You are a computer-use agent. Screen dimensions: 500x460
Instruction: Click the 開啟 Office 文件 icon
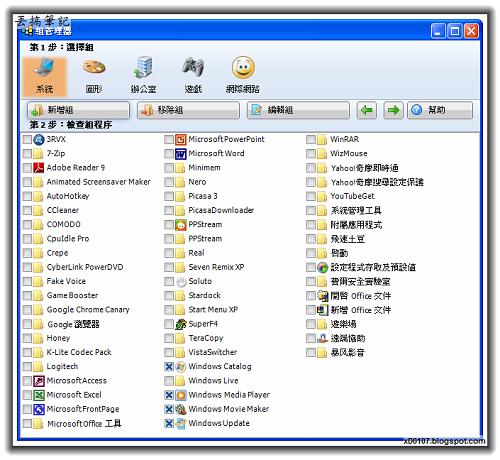click(x=322, y=296)
